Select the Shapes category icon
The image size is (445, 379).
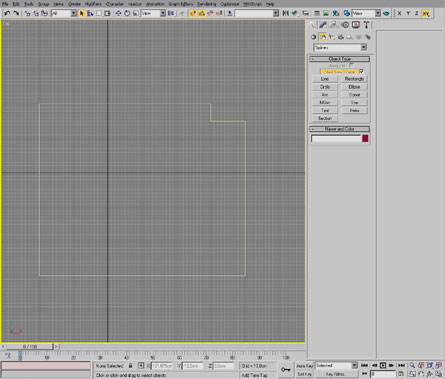coord(322,37)
